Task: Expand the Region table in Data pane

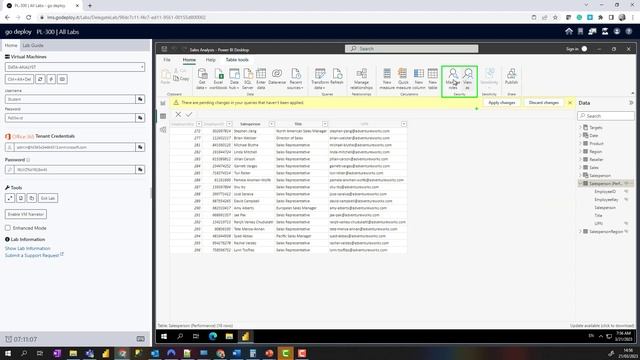Action: [580, 151]
